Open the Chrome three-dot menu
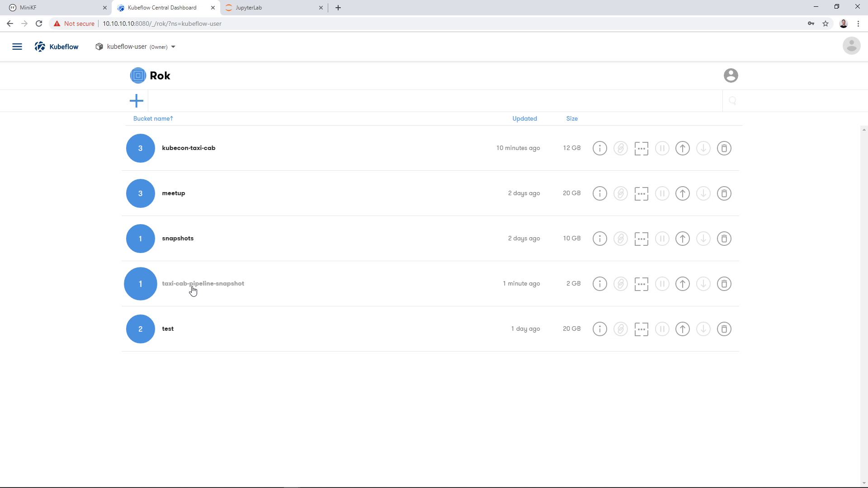Viewport: 868px width, 488px height. pyautogui.click(x=858, y=23)
